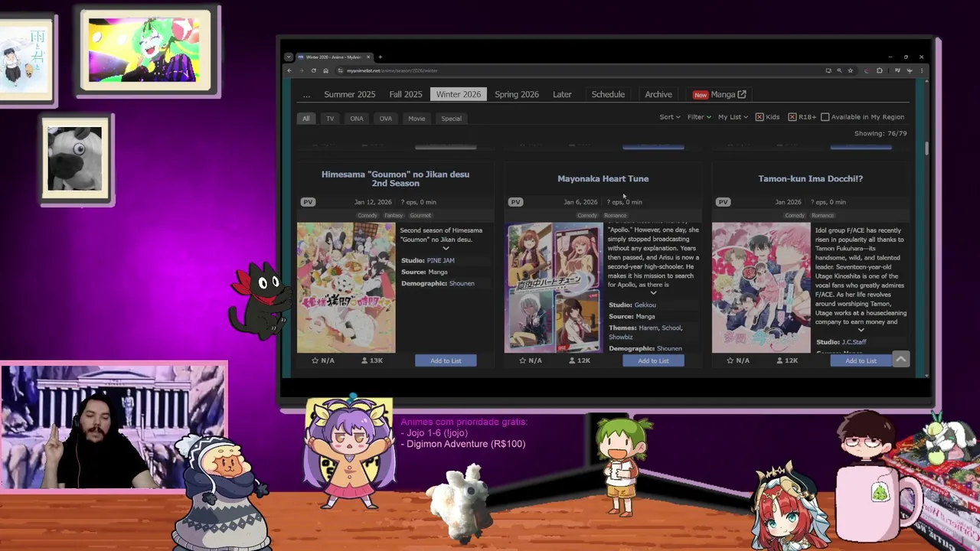Click the PV badge on Tamon-kun card
The image size is (980, 551).
click(723, 202)
